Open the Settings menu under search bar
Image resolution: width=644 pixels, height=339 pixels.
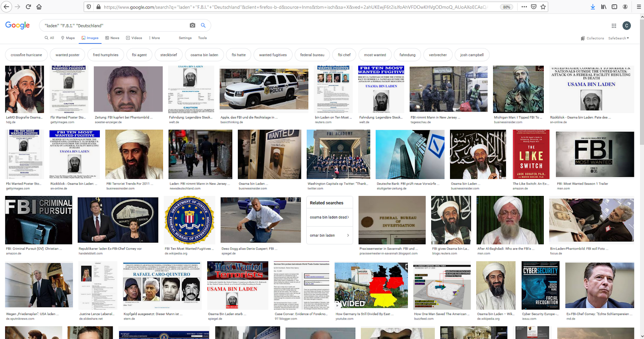[x=185, y=38]
